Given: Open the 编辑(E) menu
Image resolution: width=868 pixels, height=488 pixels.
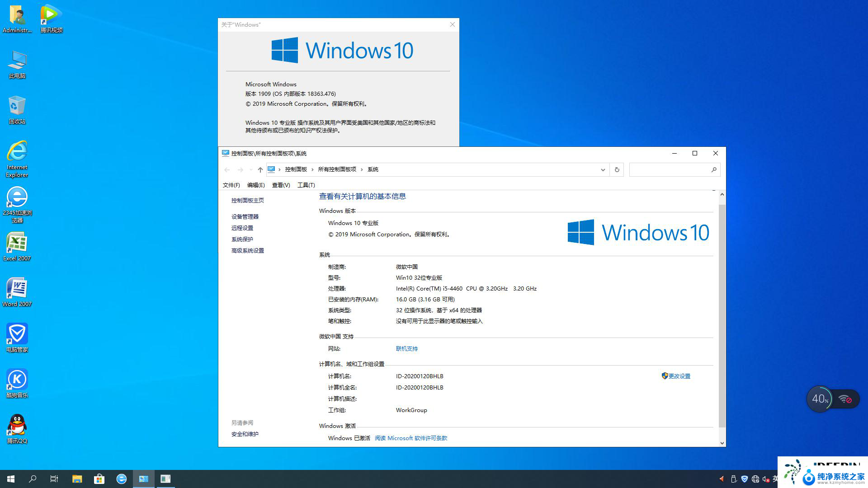Looking at the screenshot, I should click(256, 185).
